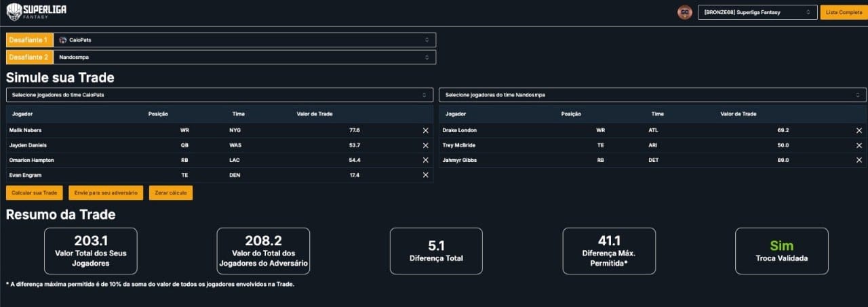Expand the CaioPats player selection dropdown
868x307 pixels.
point(220,95)
